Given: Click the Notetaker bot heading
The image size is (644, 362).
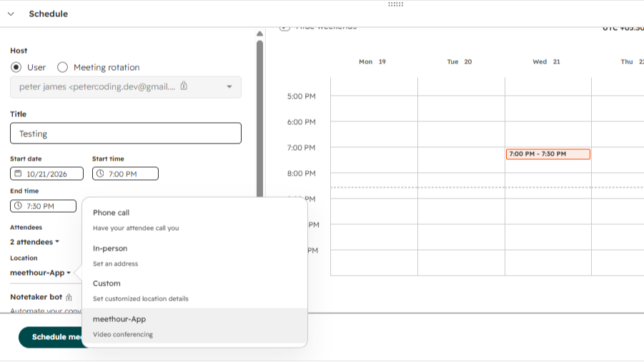Looking at the screenshot, I should [36, 297].
